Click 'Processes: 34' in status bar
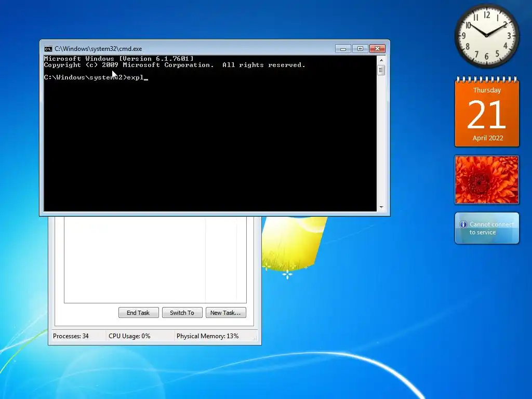 click(71, 336)
